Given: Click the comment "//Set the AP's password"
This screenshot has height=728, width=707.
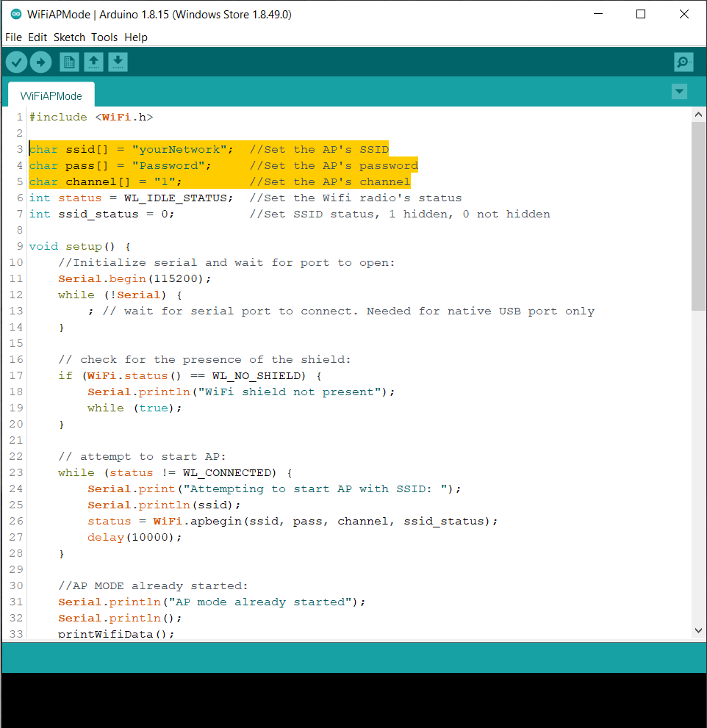Looking at the screenshot, I should [x=334, y=166].
